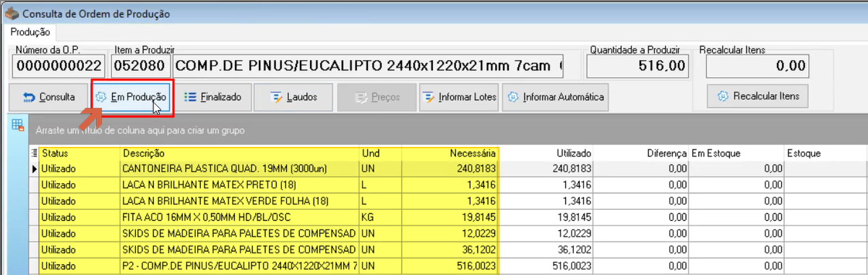
Task: Sort by Em Estoque column header
Action: 737,153
